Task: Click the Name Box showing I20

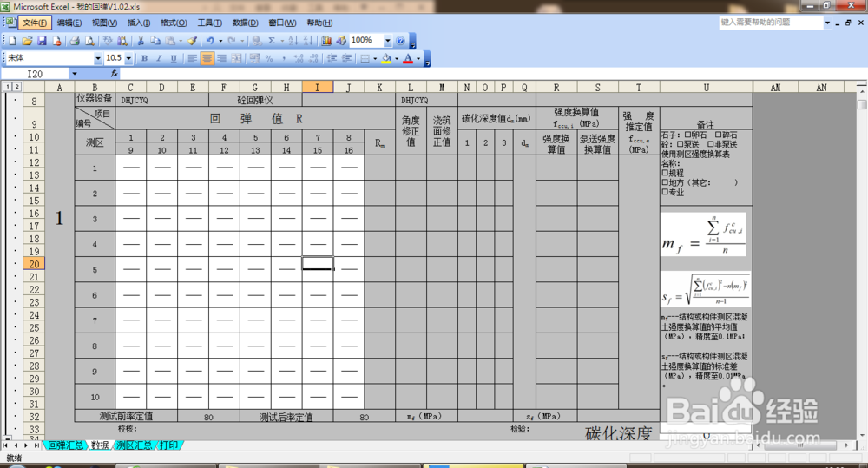Action: [x=35, y=74]
